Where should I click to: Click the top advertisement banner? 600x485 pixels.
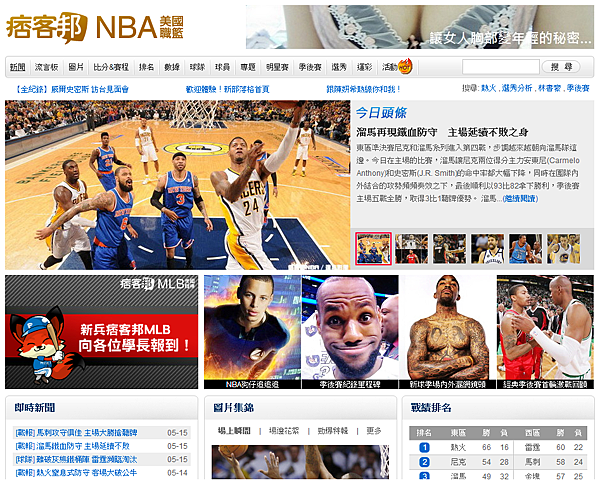420,27
